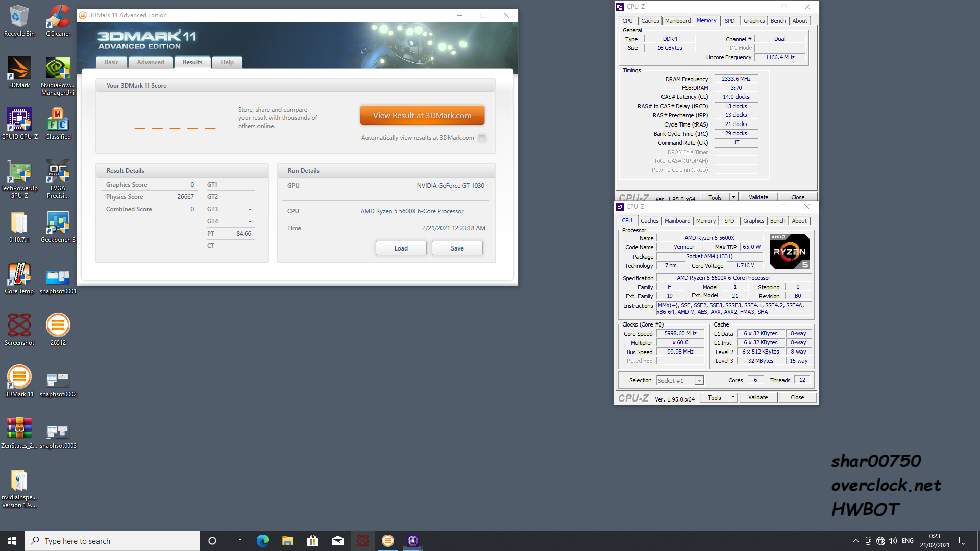Open the EVGA Precision desktop icon

click(58, 179)
